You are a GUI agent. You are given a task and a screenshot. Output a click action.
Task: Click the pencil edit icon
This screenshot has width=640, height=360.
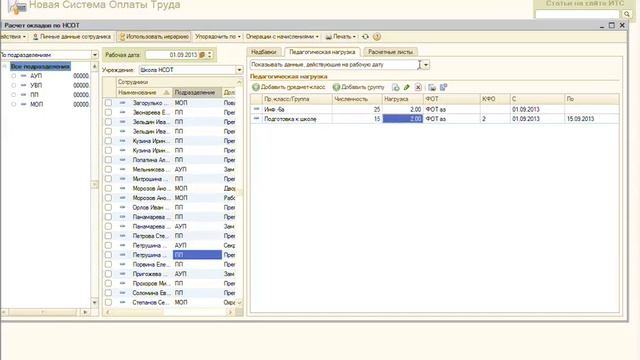[x=407, y=87]
